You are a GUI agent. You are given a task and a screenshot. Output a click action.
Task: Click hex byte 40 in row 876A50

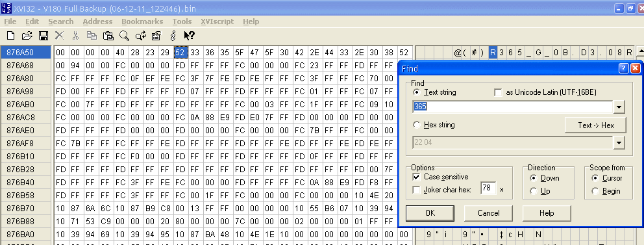tap(120, 52)
